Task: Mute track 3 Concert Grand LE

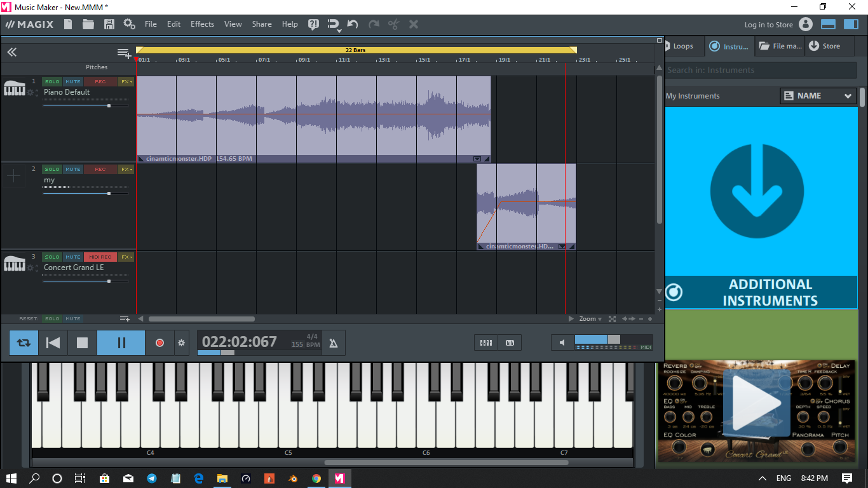Action: click(73, 257)
